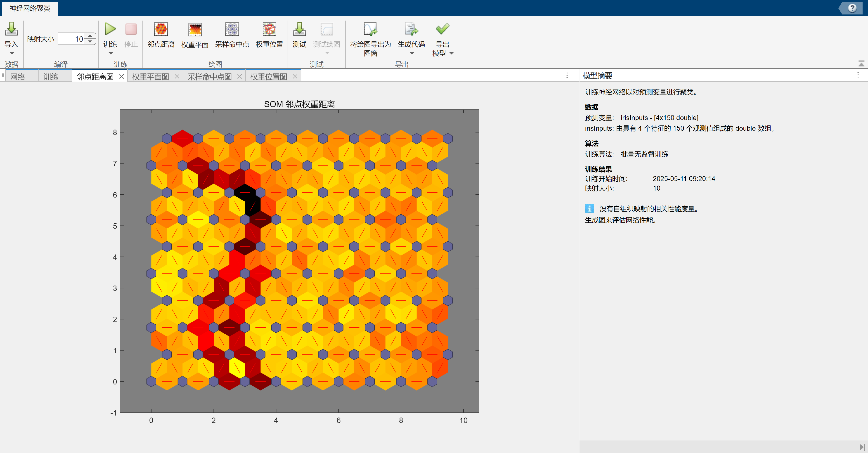Start training with the 训练 button
The image size is (868, 453).
110,30
